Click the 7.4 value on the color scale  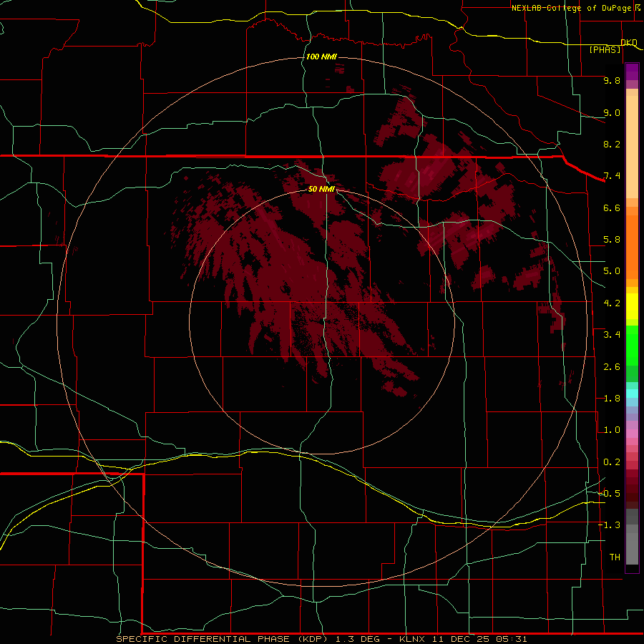point(612,176)
